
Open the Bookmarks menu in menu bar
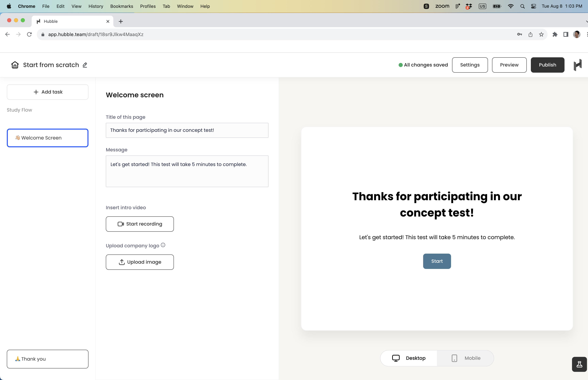[x=121, y=6]
